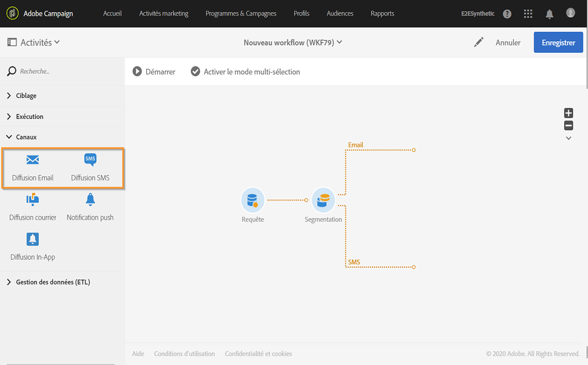Expand the Ciblage section
The width and height of the screenshot is (588, 365).
[26, 96]
